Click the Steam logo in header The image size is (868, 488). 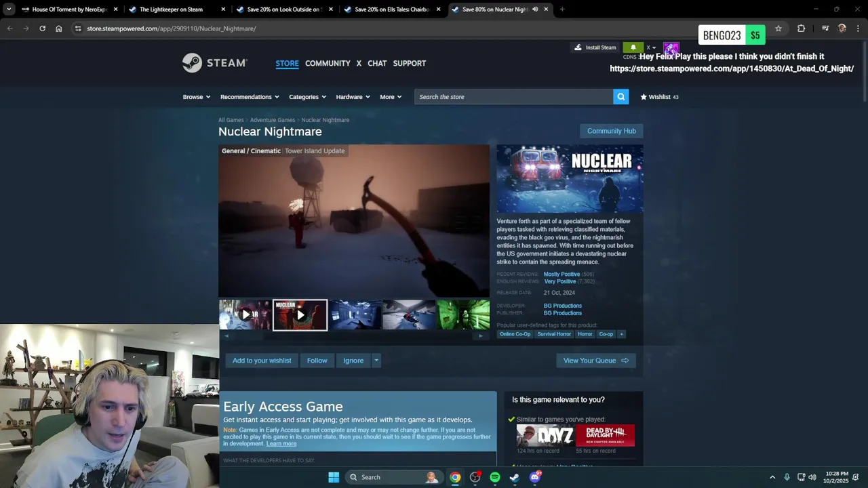(215, 63)
